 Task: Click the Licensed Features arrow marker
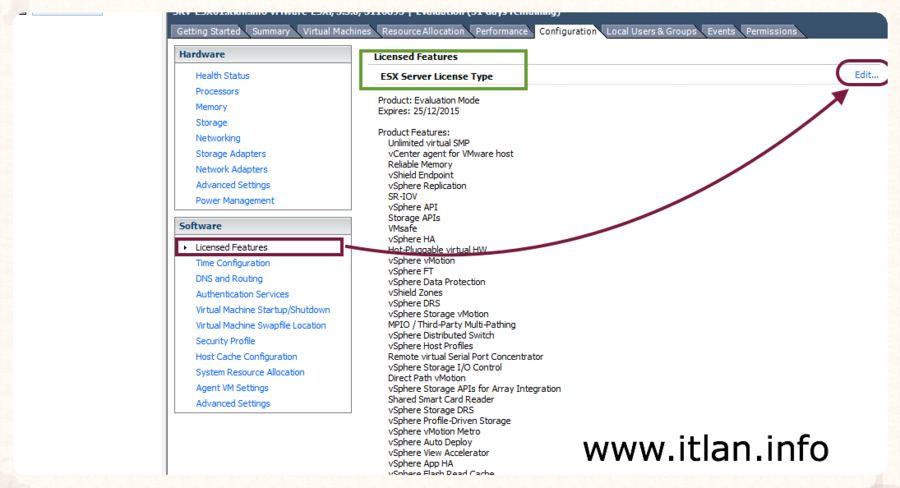184,247
